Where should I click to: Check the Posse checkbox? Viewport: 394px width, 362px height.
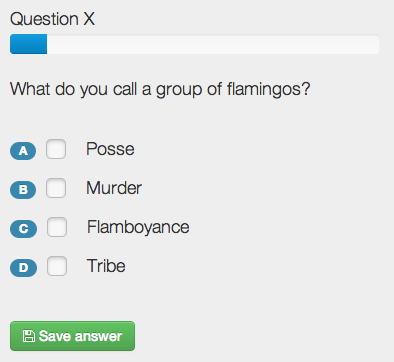(56, 149)
